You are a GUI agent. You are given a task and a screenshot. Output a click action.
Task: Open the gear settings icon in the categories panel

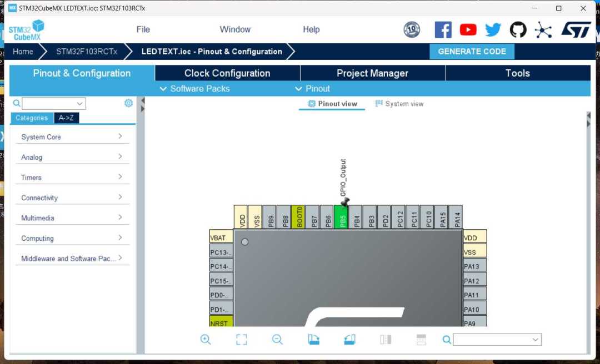click(128, 103)
